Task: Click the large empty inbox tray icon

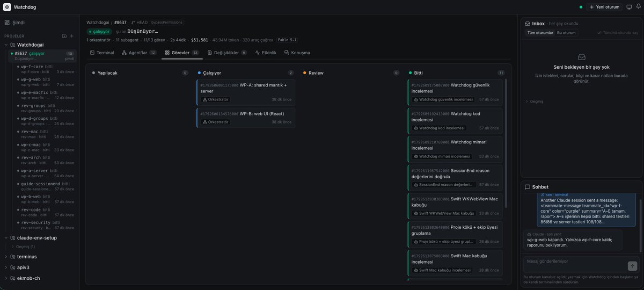Action: tap(581, 56)
